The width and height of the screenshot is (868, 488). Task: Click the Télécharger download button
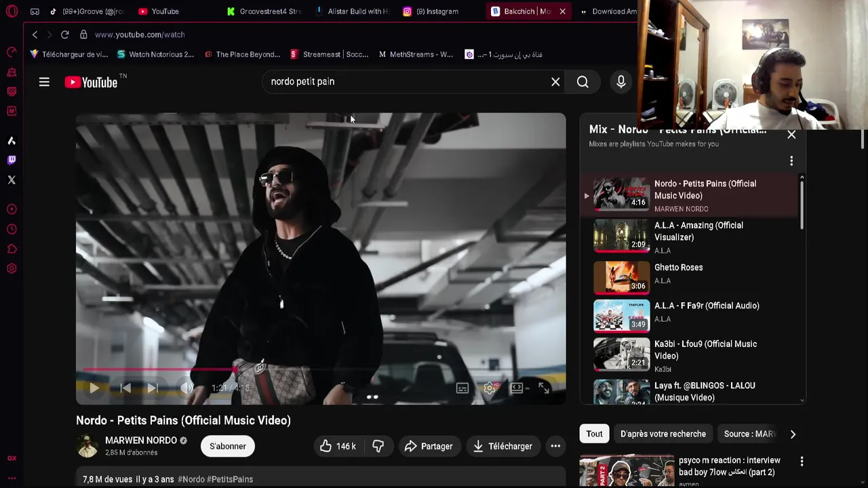point(503,446)
